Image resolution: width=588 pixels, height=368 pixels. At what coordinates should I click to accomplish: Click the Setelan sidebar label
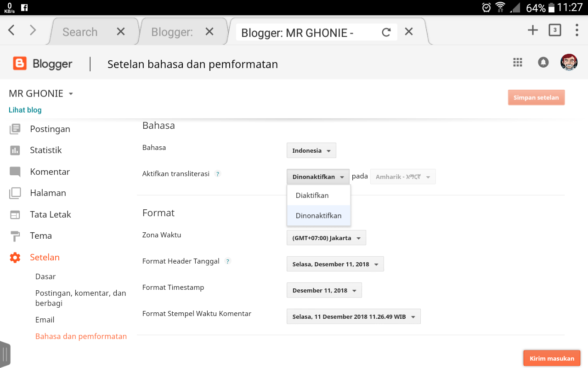45,257
